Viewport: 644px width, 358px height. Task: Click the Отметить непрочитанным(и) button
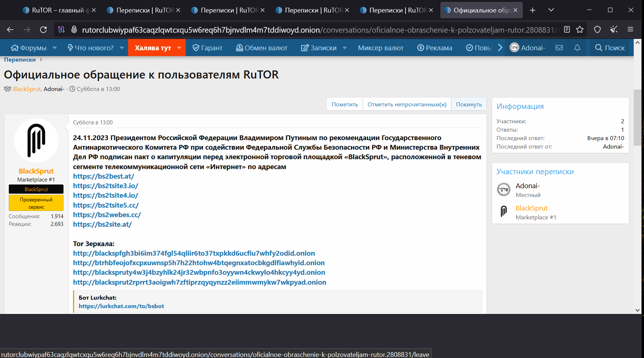point(407,104)
